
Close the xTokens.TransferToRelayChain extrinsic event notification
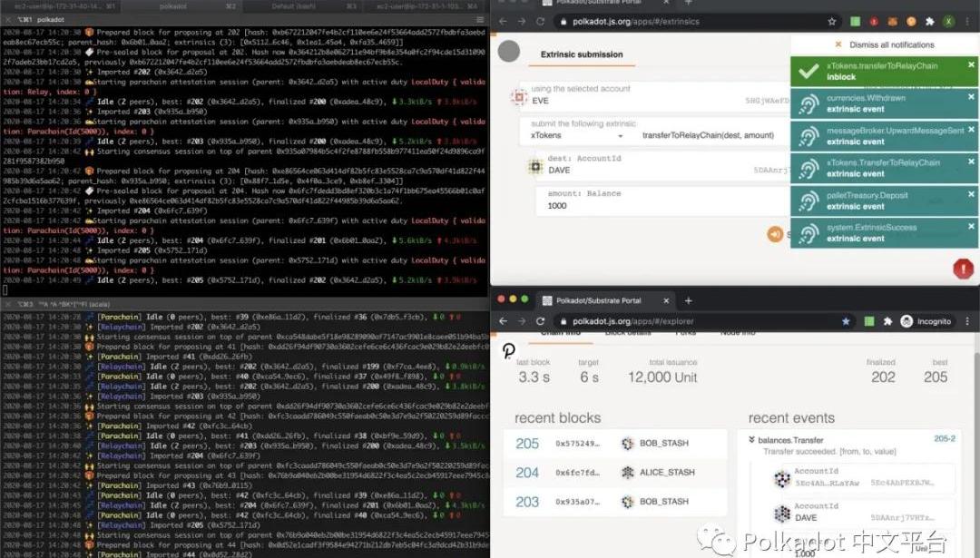coord(971,162)
